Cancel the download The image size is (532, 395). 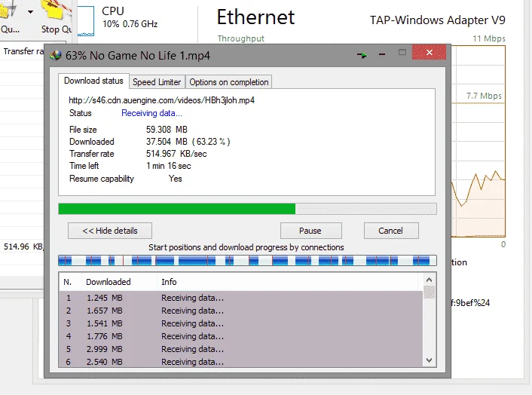pos(391,231)
